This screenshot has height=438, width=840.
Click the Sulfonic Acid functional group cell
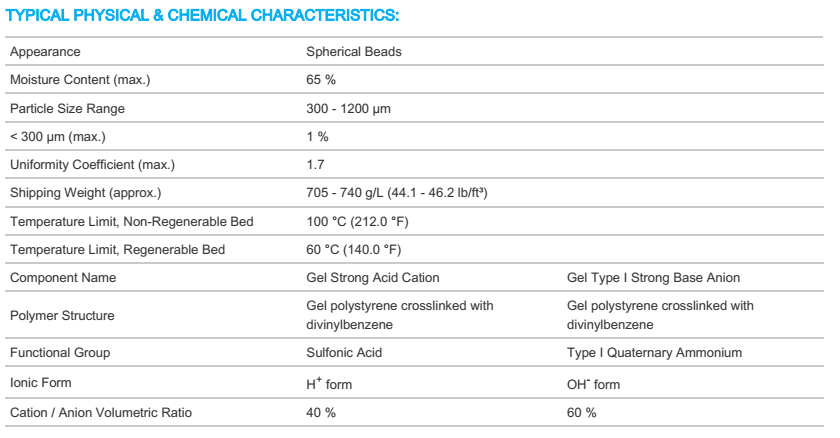pos(344,353)
